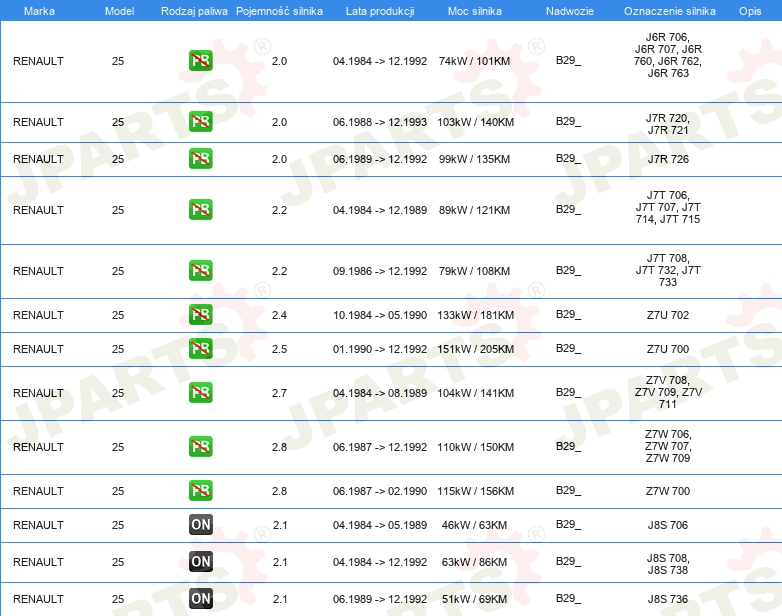Click production dates 06.1988 -> 12.1993

point(380,122)
